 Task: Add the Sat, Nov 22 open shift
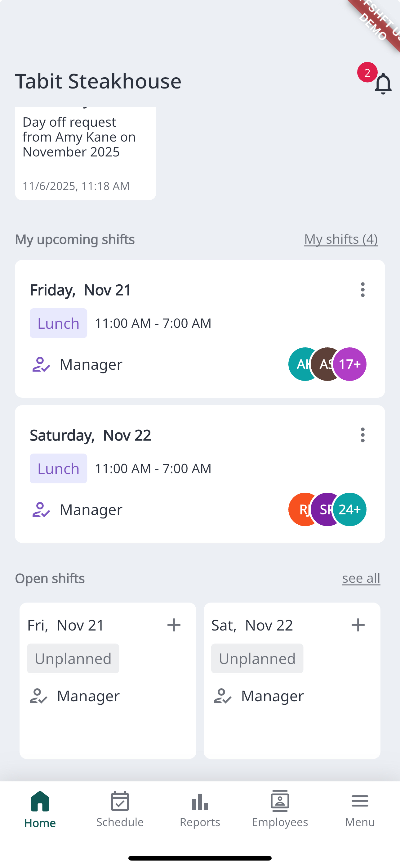[358, 625]
